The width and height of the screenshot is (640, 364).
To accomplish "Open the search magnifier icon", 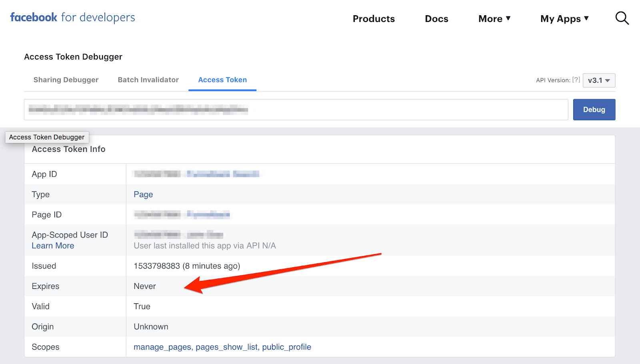I will [622, 18].
